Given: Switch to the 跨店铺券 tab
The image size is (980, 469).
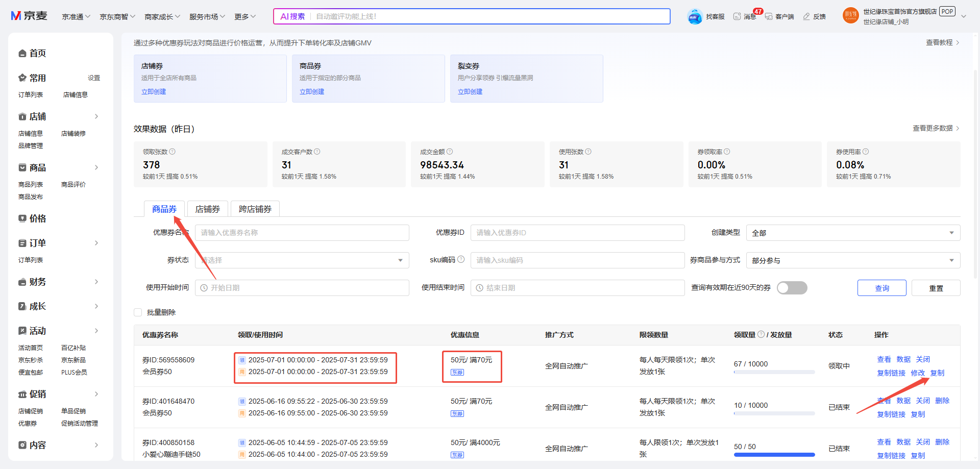Looking at the screenshot, I should click(255, 209).
